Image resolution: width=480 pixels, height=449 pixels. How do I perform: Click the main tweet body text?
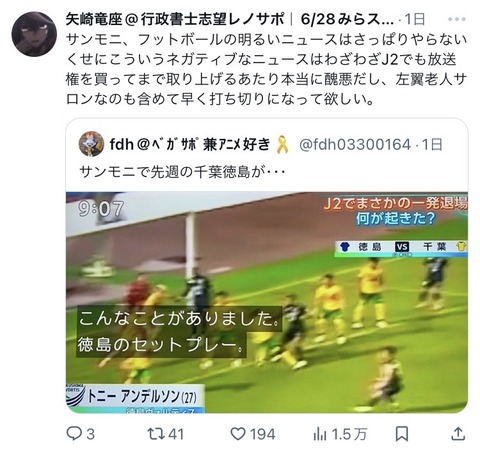pyautogui.click(x=266, y=69)
